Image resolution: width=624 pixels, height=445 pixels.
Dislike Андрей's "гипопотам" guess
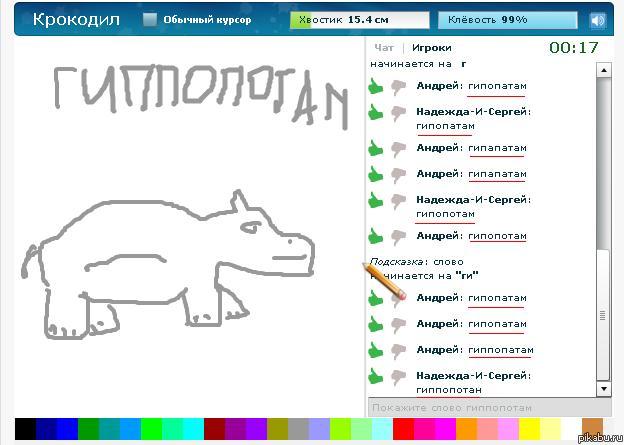pos(398,236)
